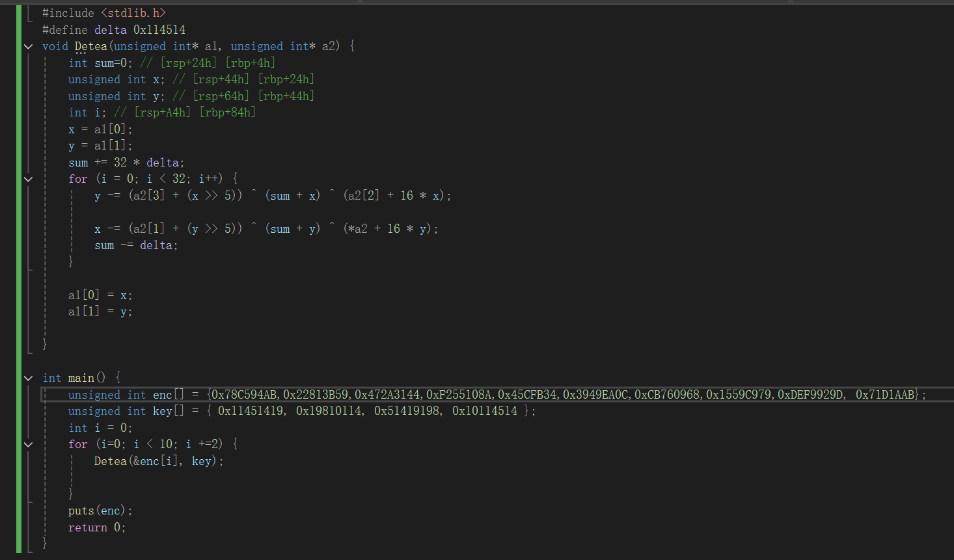Click the 0x78C594AB value in enc array
This screenshot has height=560, width=954.
pyautogui.click(x=245, y=395)
